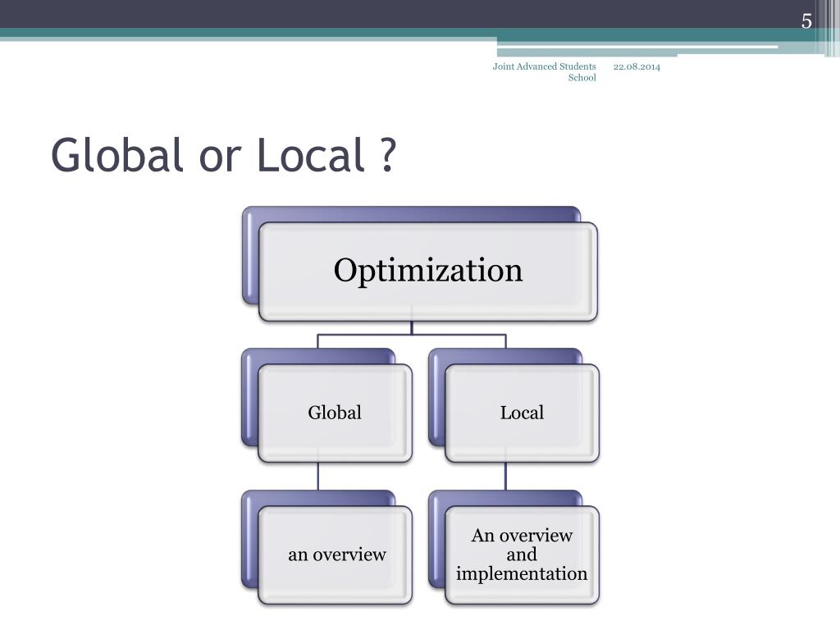Select the Local box in the diagram

click(x=522, y=413)
